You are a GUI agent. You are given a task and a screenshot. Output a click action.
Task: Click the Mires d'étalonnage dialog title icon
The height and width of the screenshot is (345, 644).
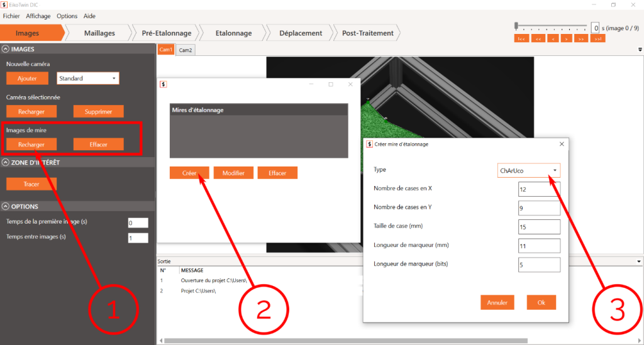163,84
